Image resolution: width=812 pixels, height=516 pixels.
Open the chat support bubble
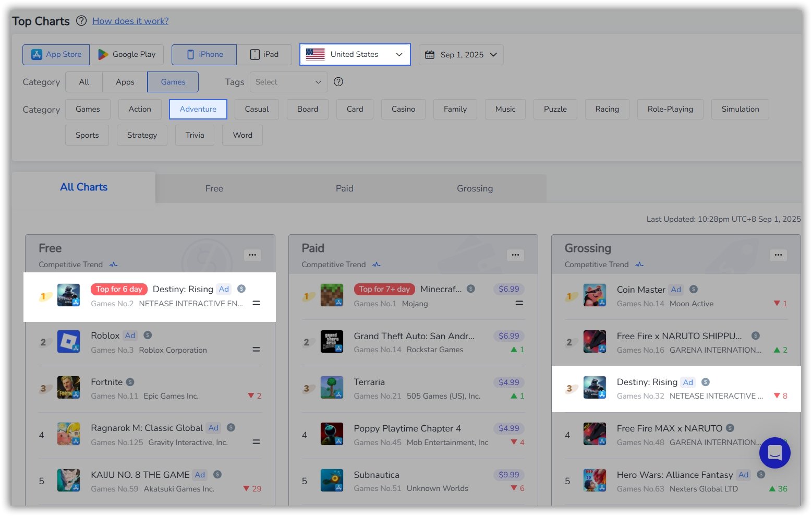(x=774, y=453)
